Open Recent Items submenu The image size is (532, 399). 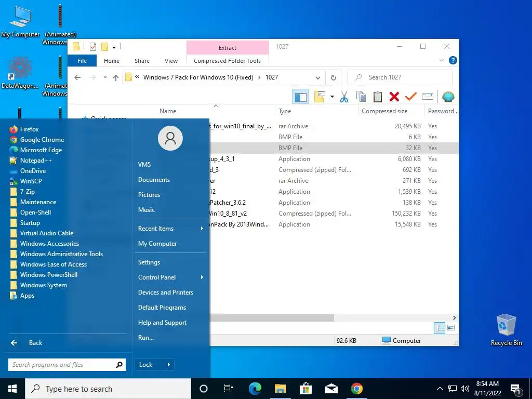pyautogui.click(x=170, y=229)
